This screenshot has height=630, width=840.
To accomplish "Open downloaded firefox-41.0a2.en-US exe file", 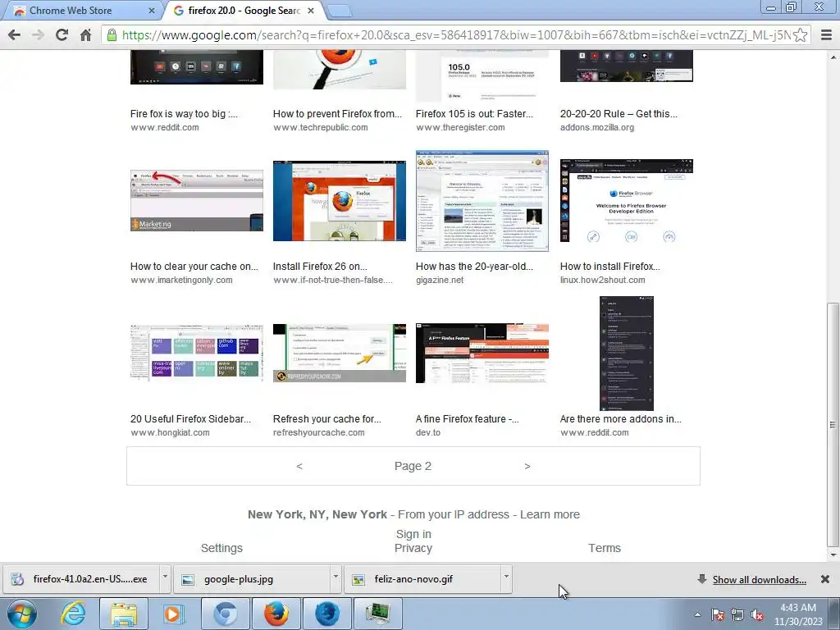I will pos(82,579).
